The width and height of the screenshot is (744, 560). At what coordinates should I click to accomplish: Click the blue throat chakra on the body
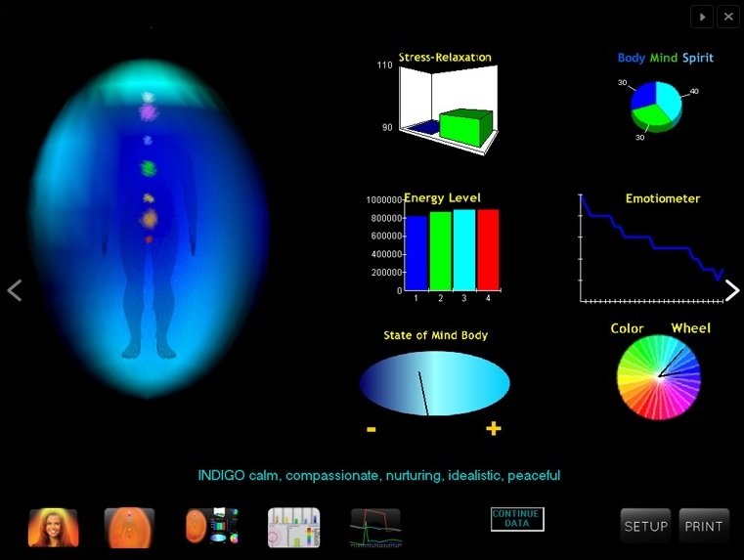click(148, 140)
